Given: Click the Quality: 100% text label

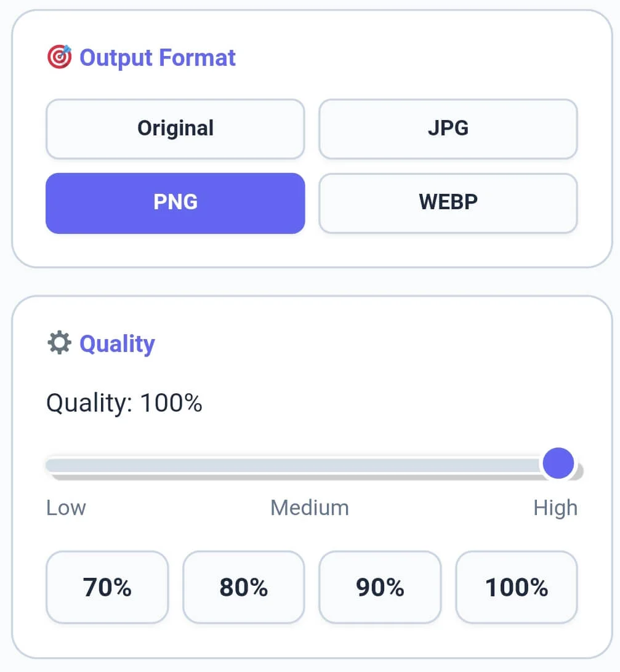Looking at the screenshot, I should (x=124, y=402).
